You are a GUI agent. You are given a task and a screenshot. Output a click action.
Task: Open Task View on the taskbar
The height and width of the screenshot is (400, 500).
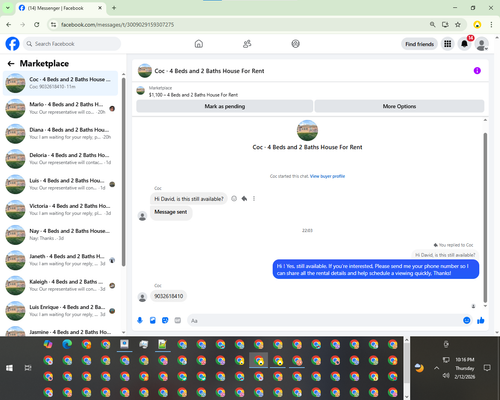coord(28,368)
